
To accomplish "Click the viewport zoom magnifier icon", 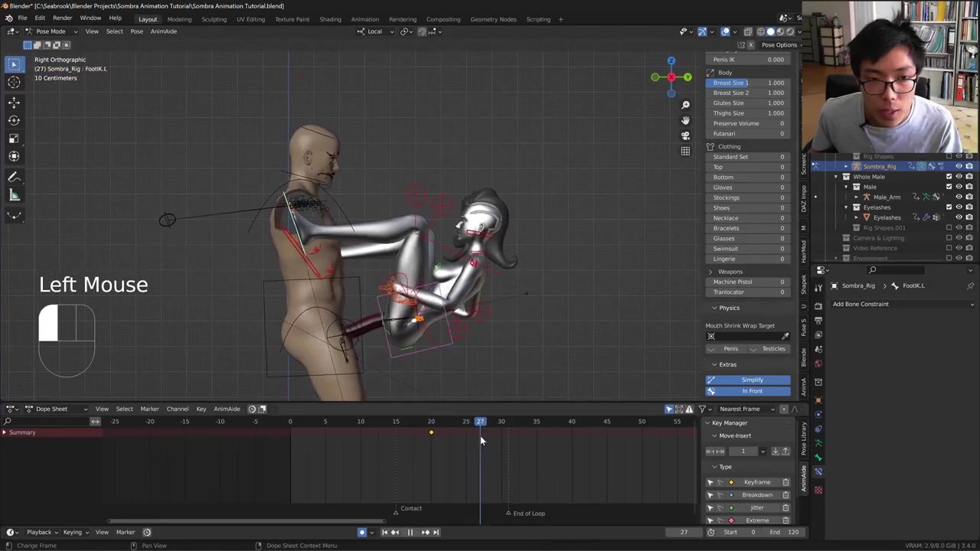I will tap(685, 105).
